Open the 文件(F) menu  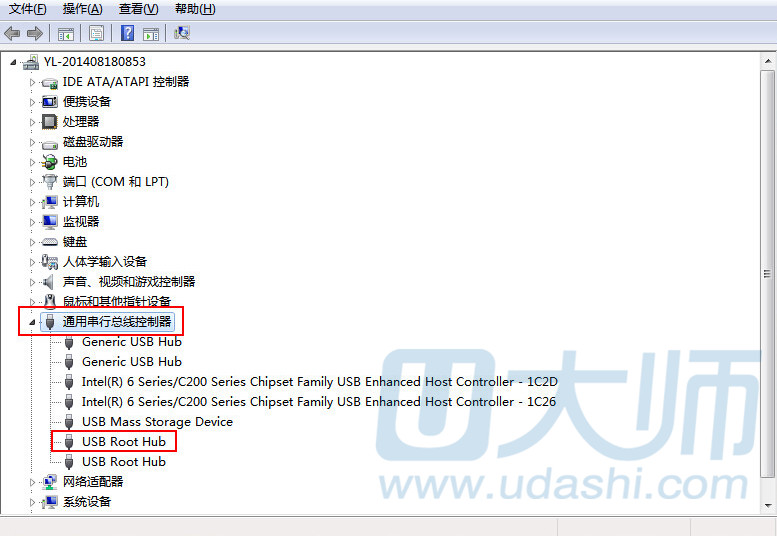tap(28, 9)
